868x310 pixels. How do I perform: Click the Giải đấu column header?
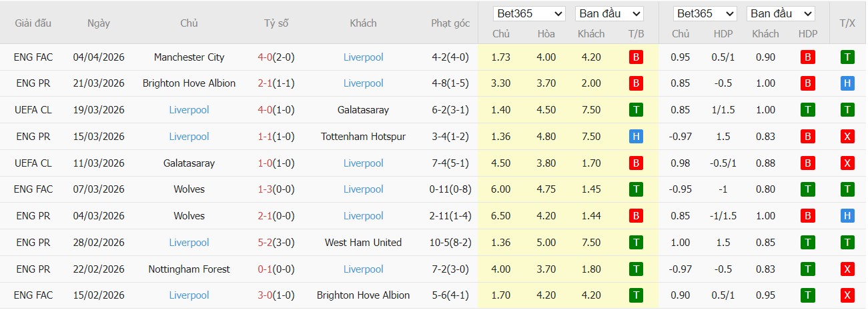click(x=33, y=23)
